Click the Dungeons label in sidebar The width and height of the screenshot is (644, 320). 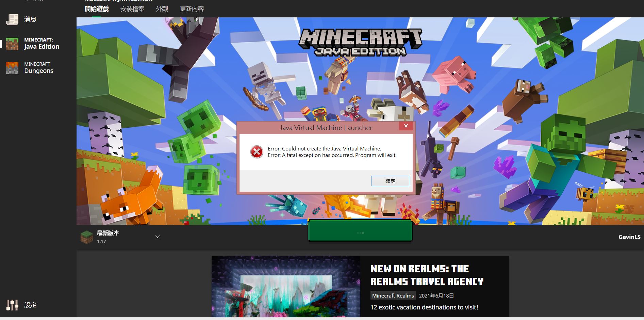pos(39,71)
